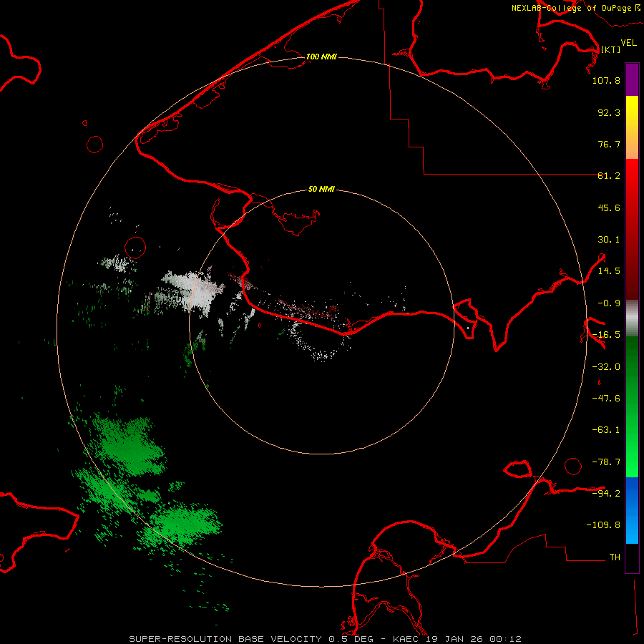Click the Super-Resolution Base Velocity caption text
The image size is (644, 644).
point(326,639)
